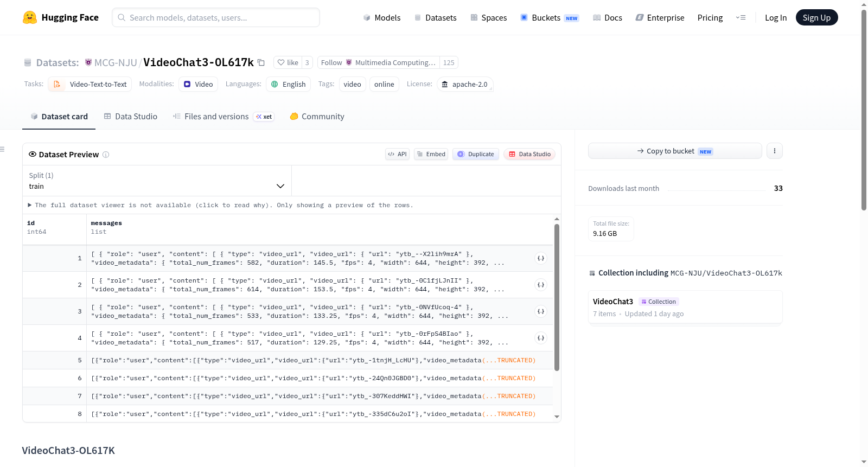Expand the full dataset viewer notice
Image resolution: width=868 pixels, height=467 pixels.
[x=220, y=205]
